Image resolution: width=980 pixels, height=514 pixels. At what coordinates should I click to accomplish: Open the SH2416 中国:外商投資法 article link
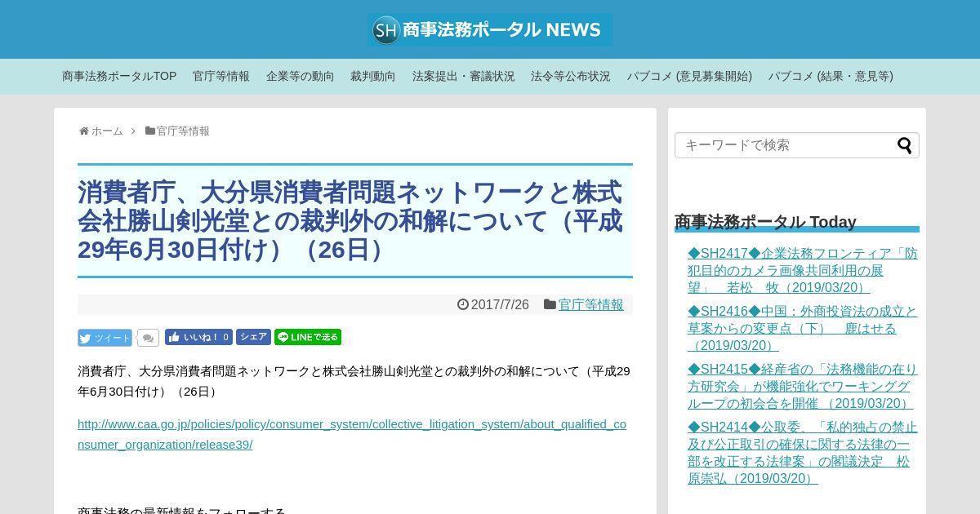803,329
